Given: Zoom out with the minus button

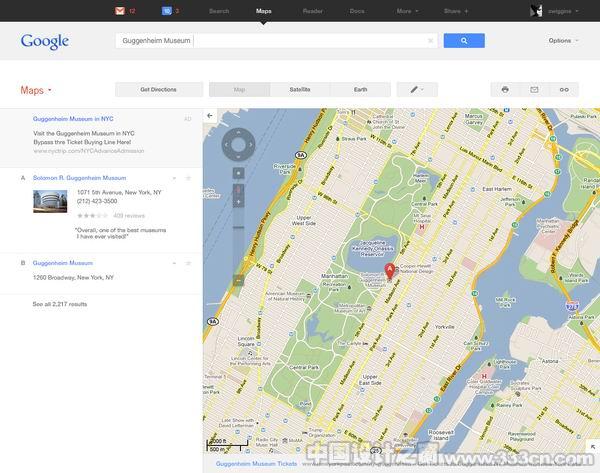Looking at the screenshot, I should click(x=238, y=281).
